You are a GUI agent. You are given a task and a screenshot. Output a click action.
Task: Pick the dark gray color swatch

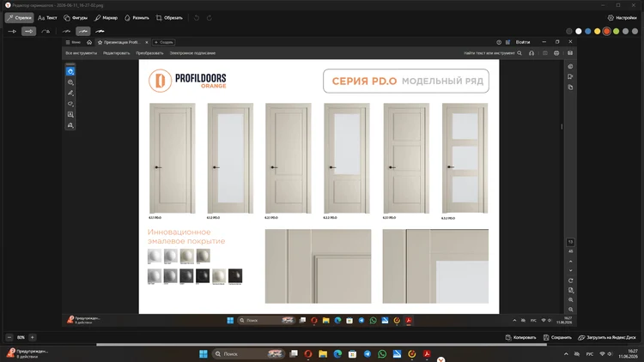(x=568, y=31)
